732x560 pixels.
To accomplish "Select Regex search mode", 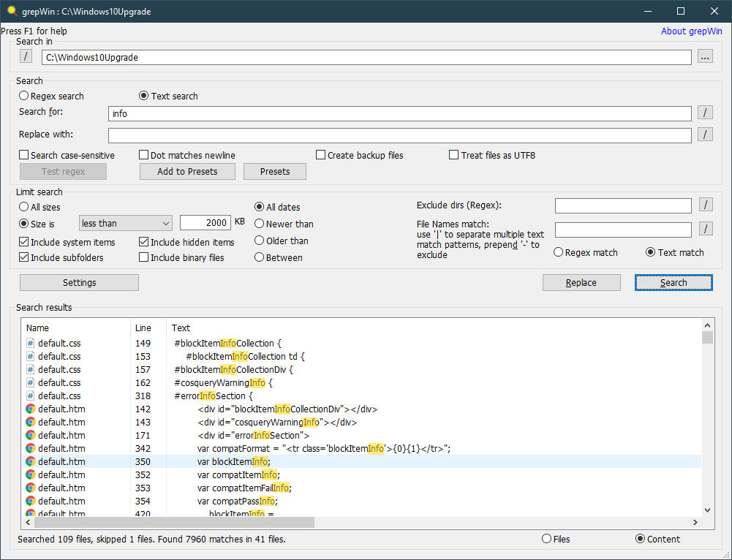I will click(51, 96).
